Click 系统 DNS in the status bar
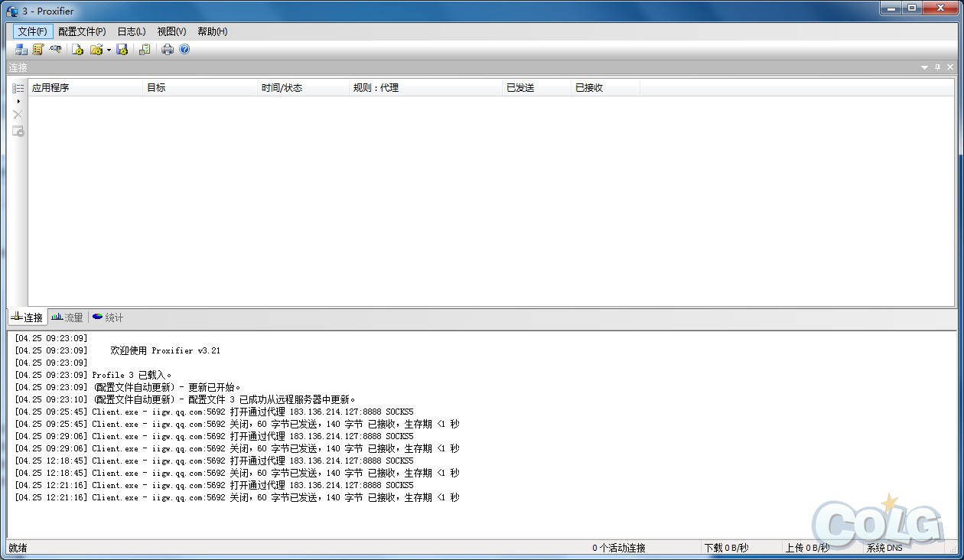This screenshot has width=964, height=560. pos(884,548)
